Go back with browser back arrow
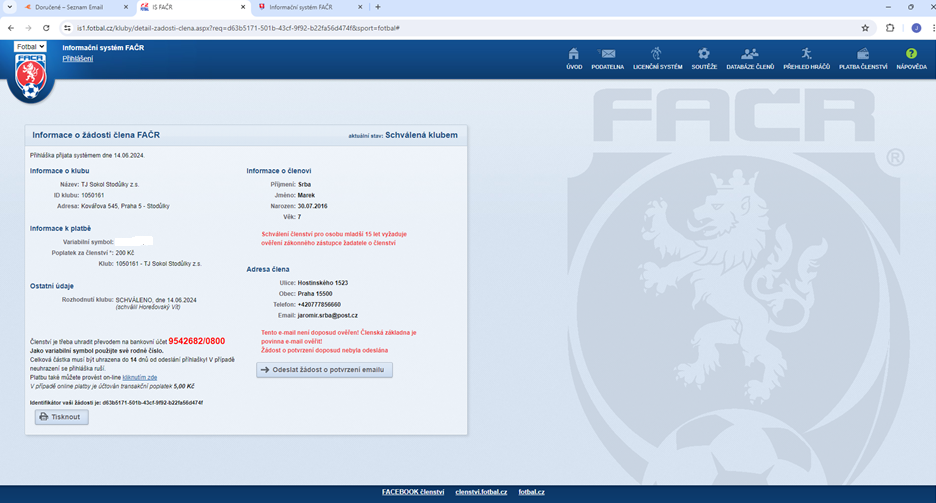This screenshot has height=503, width=936. (11, 28)
